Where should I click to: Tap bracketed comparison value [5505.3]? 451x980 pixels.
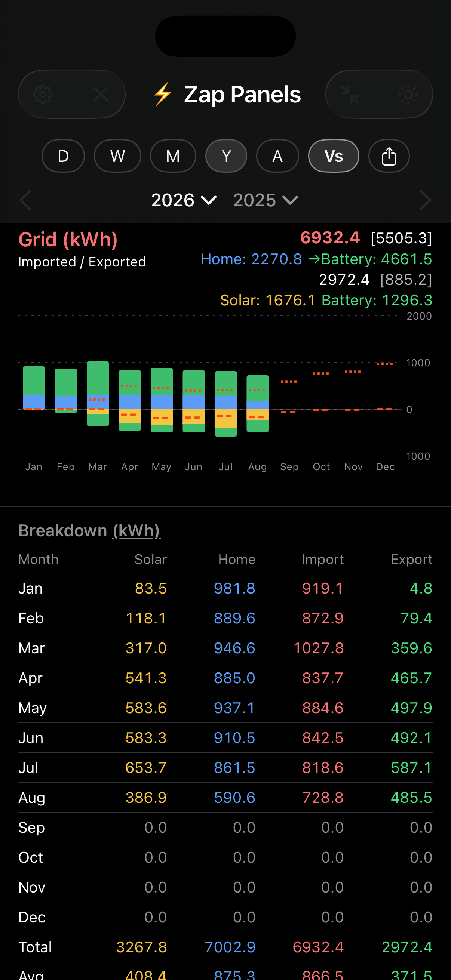pos(402,238)
